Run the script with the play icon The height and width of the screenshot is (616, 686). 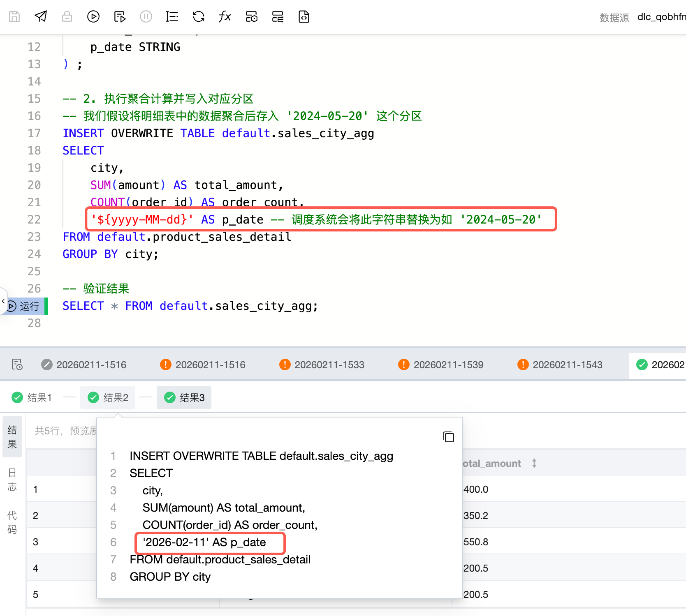pos(93,16)
